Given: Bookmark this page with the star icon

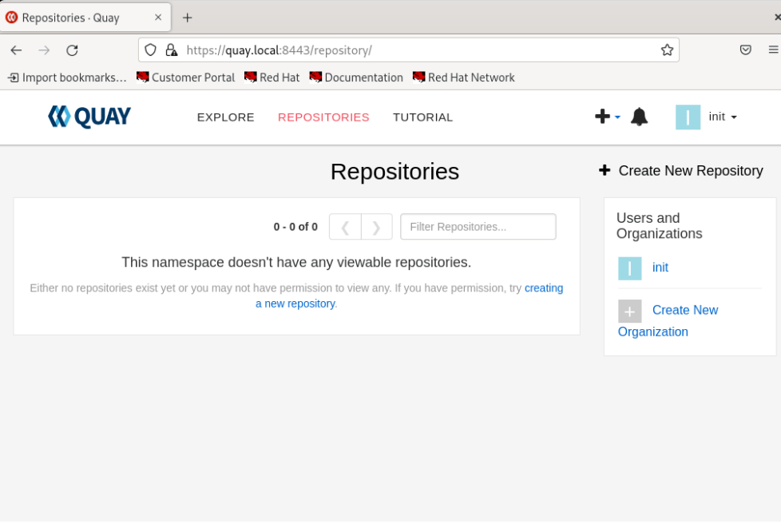Looking at the screenshot, I should [x=667, y=50].
